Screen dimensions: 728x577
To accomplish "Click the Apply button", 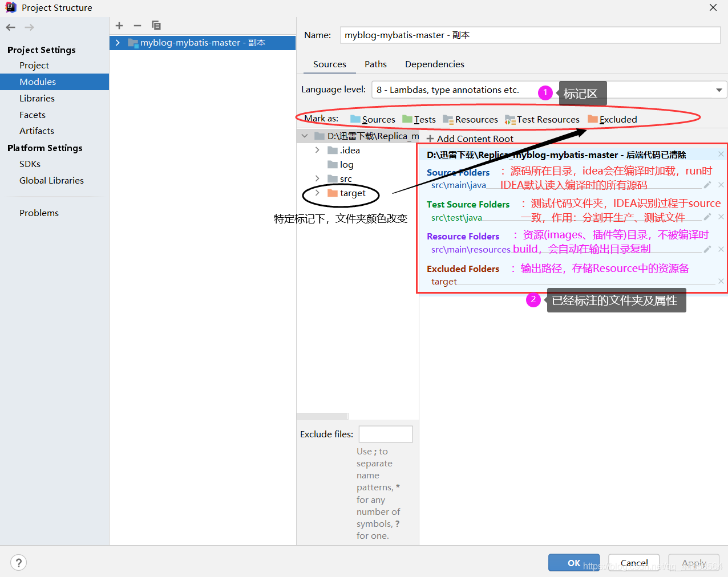I will pyautogui.click(x=694, y=563).
